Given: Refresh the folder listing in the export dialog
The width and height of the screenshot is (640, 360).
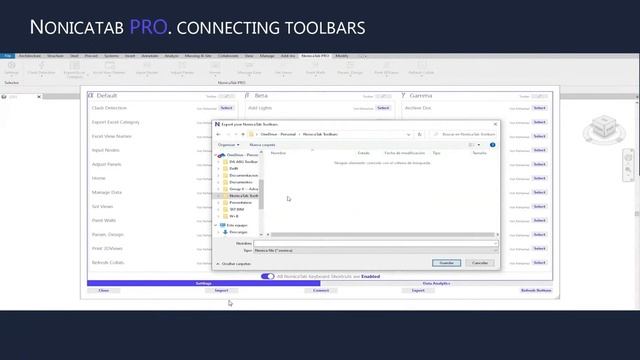Looking at the screenshot, I should 420,134.
